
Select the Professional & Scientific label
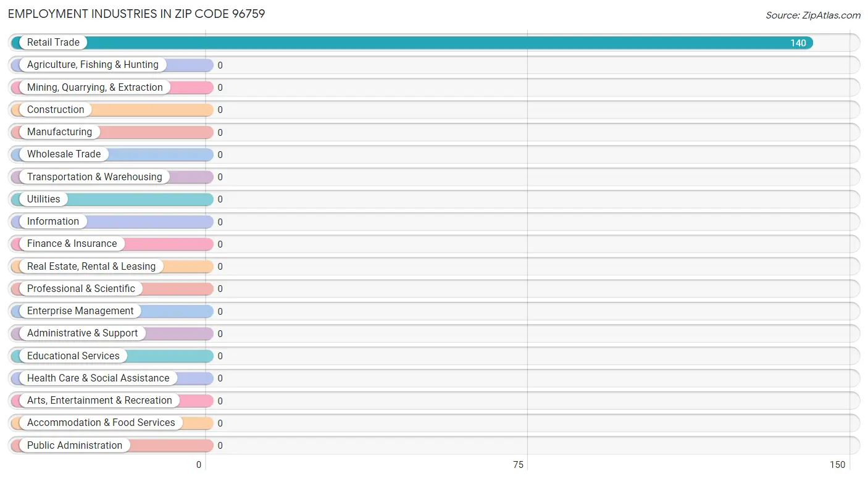pos(81,289)
